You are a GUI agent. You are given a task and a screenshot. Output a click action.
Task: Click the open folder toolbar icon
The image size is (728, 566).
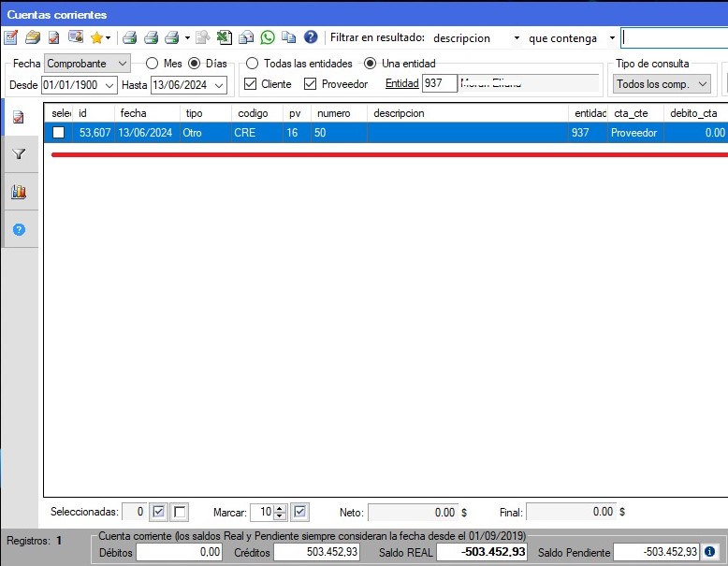point(33,37)
